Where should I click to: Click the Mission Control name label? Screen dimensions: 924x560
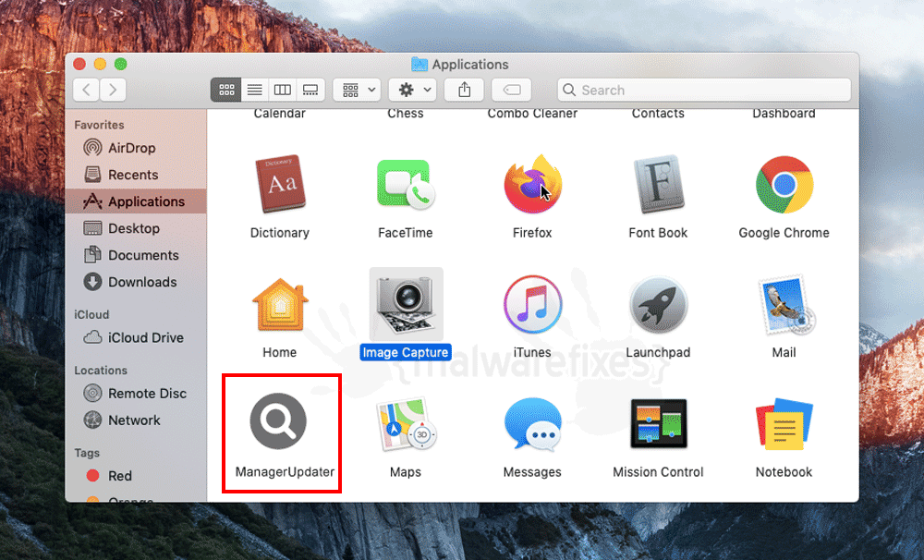pyautogui.click(x=658, y=471)
